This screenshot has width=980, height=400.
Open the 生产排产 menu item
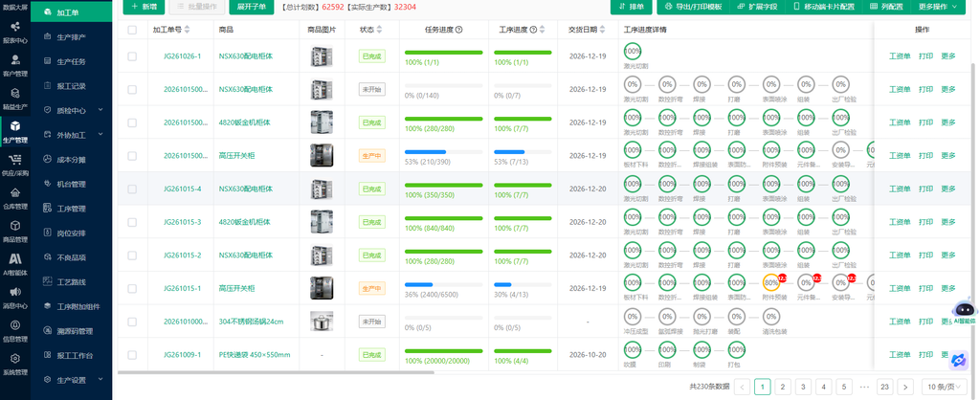tap(71, 37)
